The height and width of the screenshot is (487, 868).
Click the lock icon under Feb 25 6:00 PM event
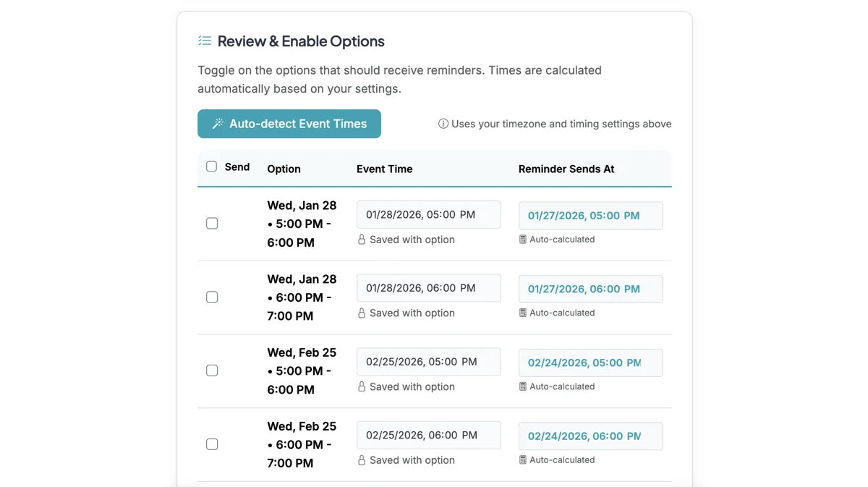[362, 460]
